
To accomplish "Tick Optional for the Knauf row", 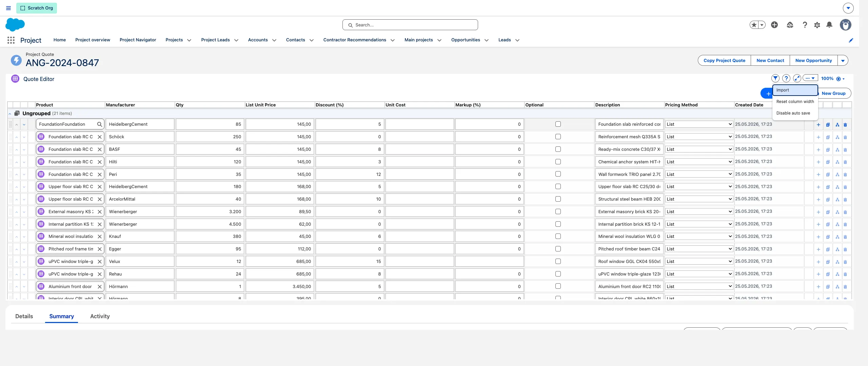I will pyautogui.click(x=558, y=237).
